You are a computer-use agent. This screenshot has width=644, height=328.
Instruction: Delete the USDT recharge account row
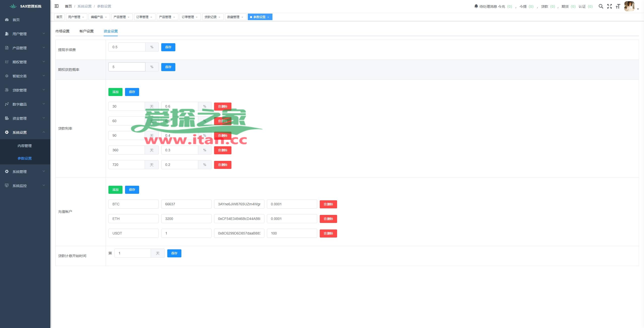(328, 233)
